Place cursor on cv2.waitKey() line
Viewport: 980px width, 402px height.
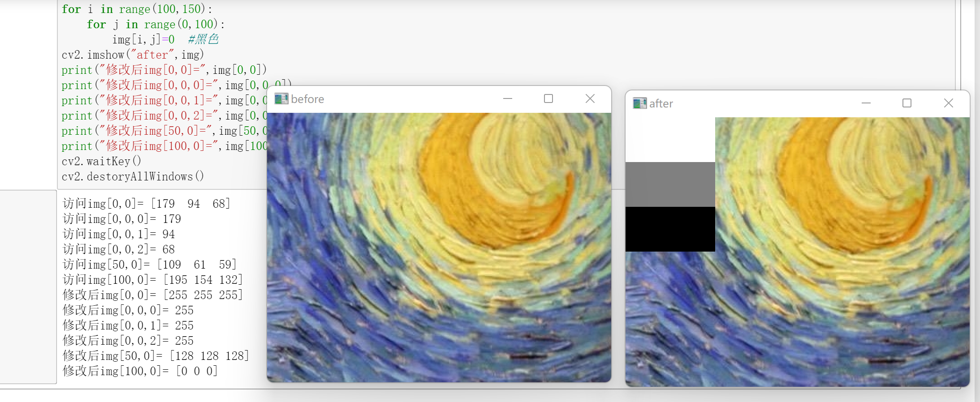pos(101,161)
